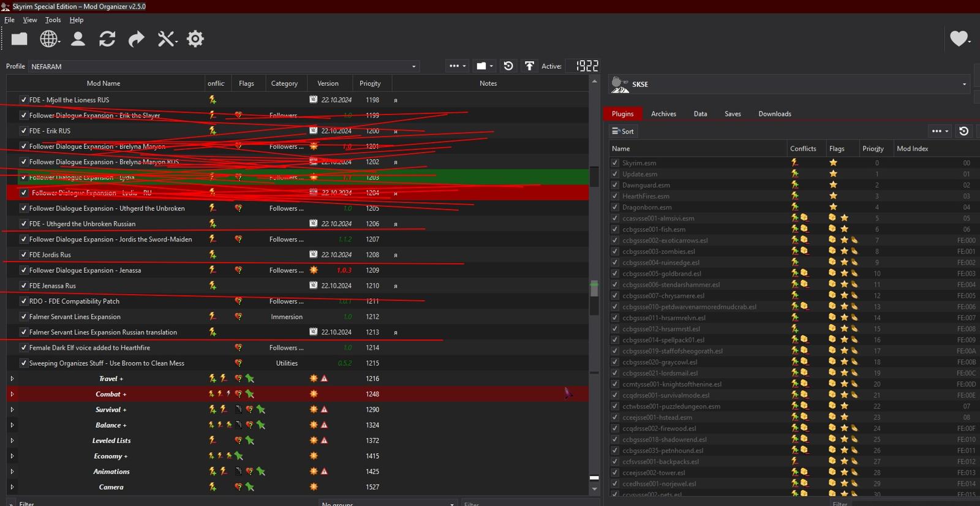Uncheck FDE - Mjoll the Lioness RUS mod

click(x=24, y=100)
